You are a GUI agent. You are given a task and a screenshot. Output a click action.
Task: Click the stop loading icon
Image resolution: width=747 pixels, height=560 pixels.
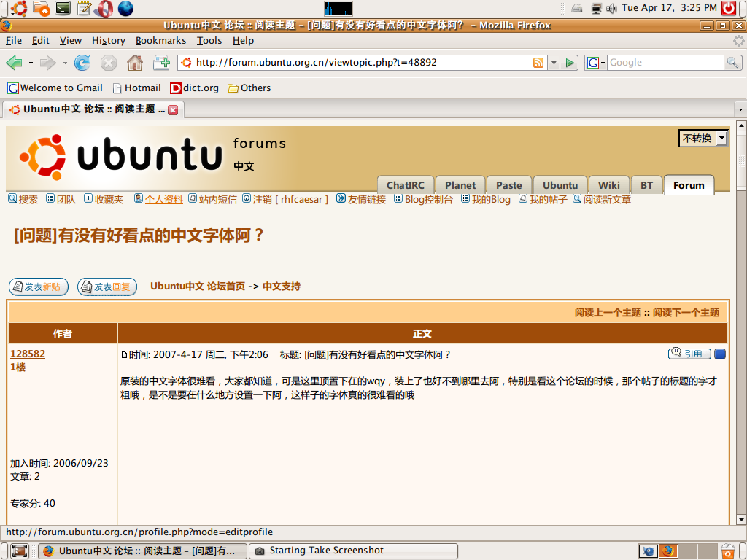click(x=109, y=63)
